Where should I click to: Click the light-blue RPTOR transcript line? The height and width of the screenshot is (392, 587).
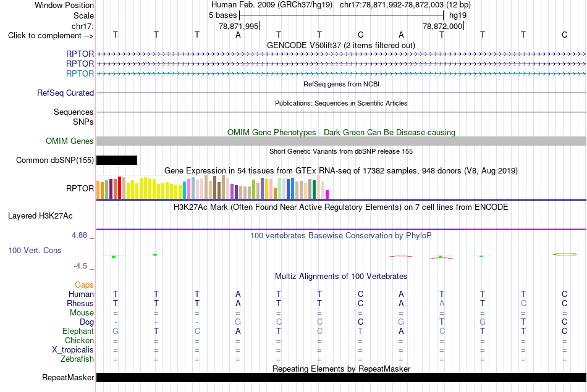tap(341, 73)
